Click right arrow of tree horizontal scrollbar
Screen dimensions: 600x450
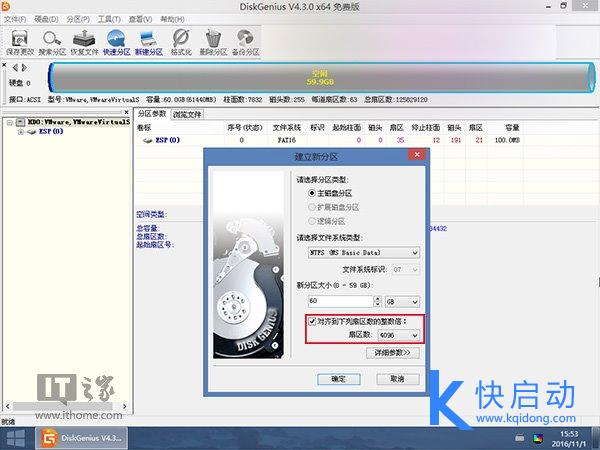(x=124, y=406)
